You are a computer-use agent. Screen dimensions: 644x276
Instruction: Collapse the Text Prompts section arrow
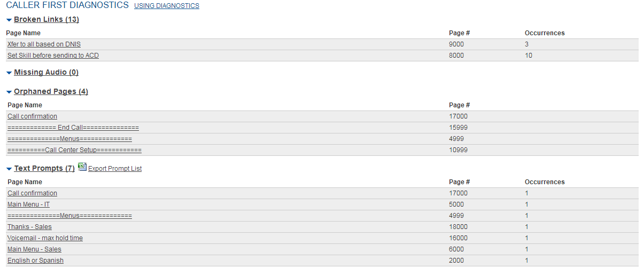[9, 169]
